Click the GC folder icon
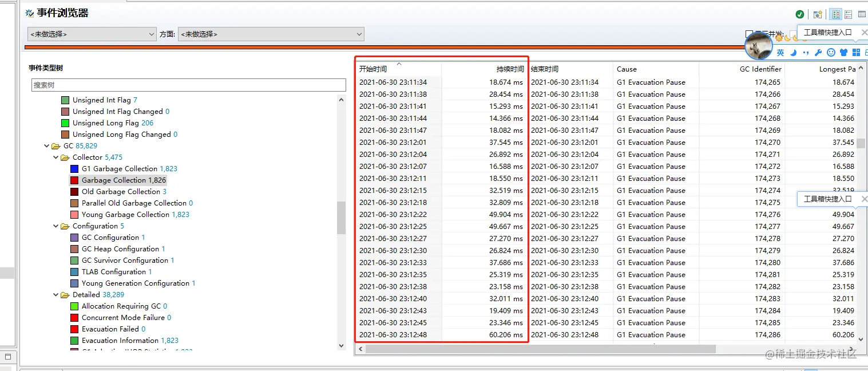 point(56,146)
